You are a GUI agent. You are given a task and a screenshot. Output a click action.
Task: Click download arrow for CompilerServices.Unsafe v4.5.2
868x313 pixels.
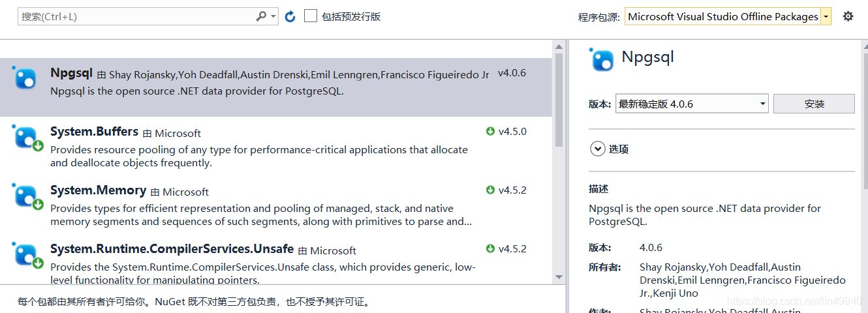point(490,248)
